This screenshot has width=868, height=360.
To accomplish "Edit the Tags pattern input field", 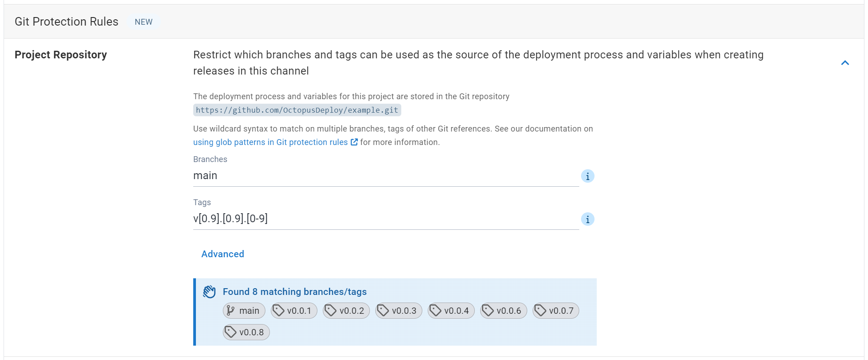I will (x=386, y=219).
